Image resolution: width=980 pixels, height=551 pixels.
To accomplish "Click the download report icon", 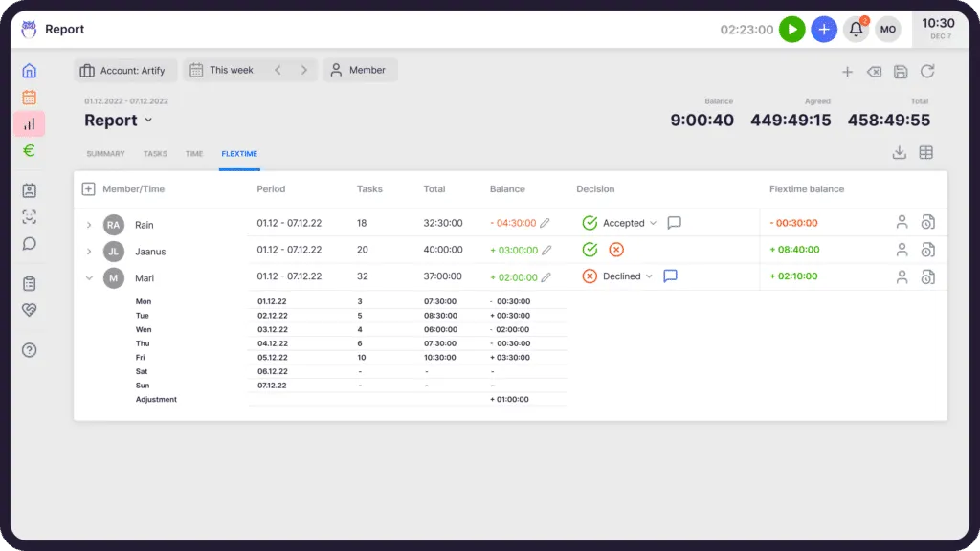I will pyautogui.click(x=899, y=153).
